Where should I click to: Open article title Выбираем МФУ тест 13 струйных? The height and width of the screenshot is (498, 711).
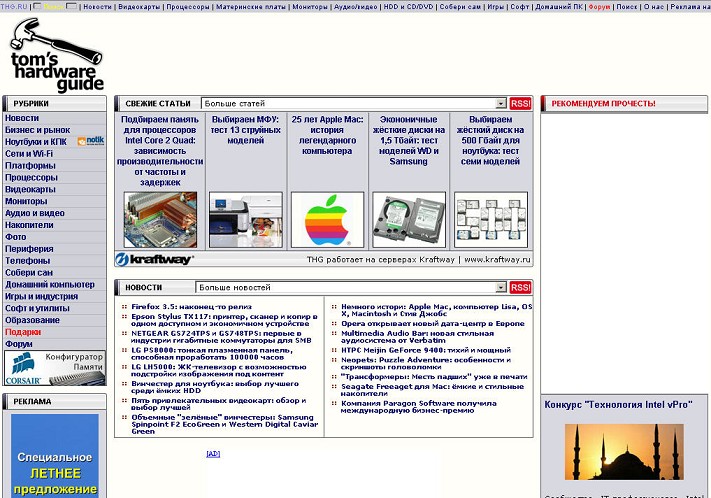246,130
